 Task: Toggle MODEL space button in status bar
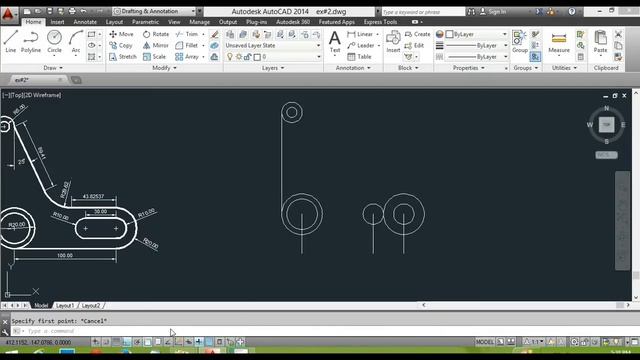pyautogui.click(x=484, y=342)
